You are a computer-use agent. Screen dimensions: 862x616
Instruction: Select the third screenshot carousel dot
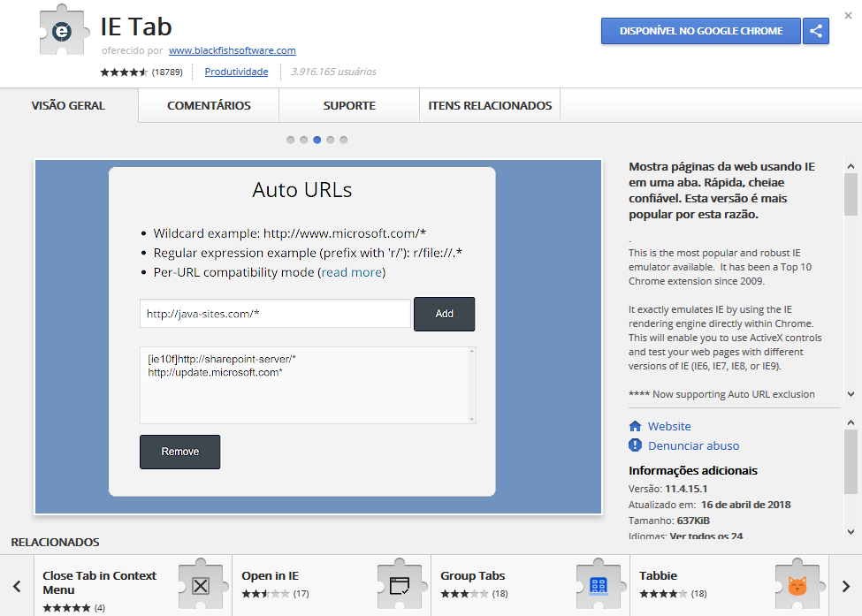coord(317,141)
